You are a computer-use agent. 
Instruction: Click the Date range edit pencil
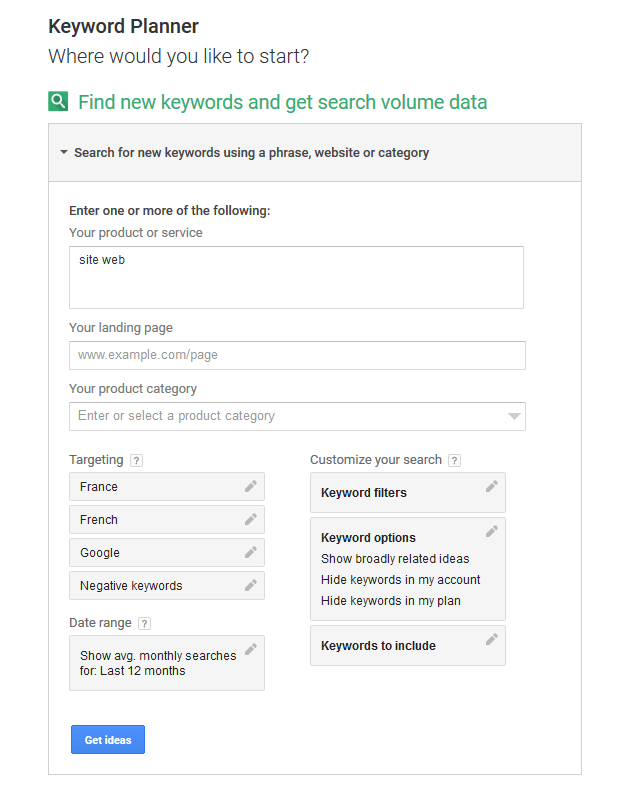251,650
